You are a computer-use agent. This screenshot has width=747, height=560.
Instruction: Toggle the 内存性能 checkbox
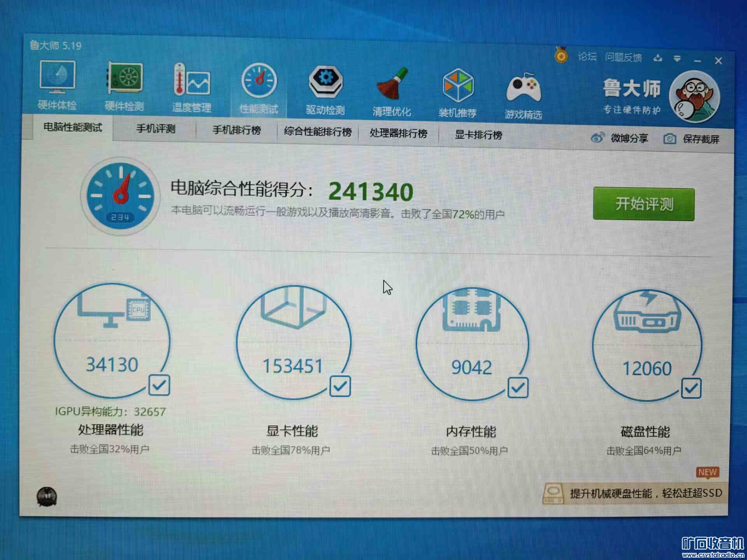[518, 387]
